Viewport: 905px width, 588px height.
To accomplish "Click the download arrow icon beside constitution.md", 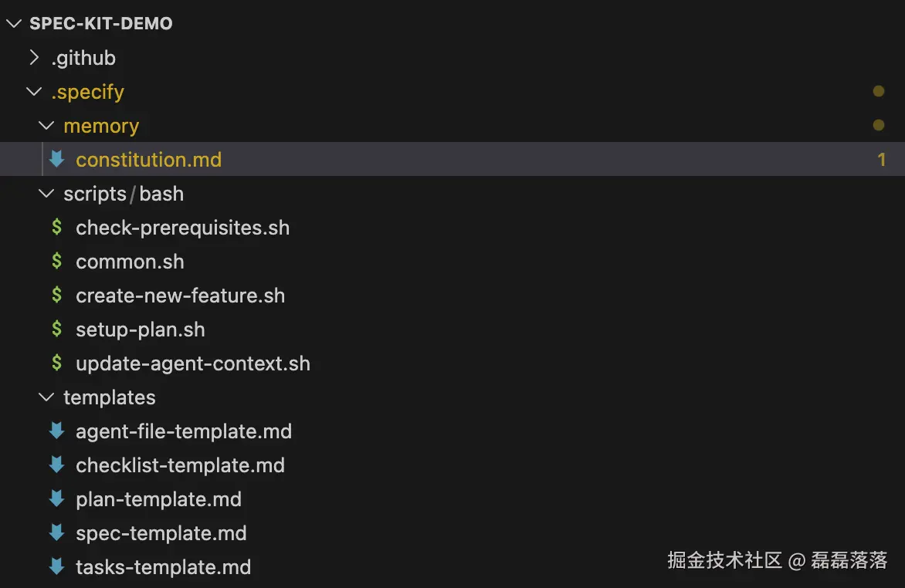I will 57,159.
